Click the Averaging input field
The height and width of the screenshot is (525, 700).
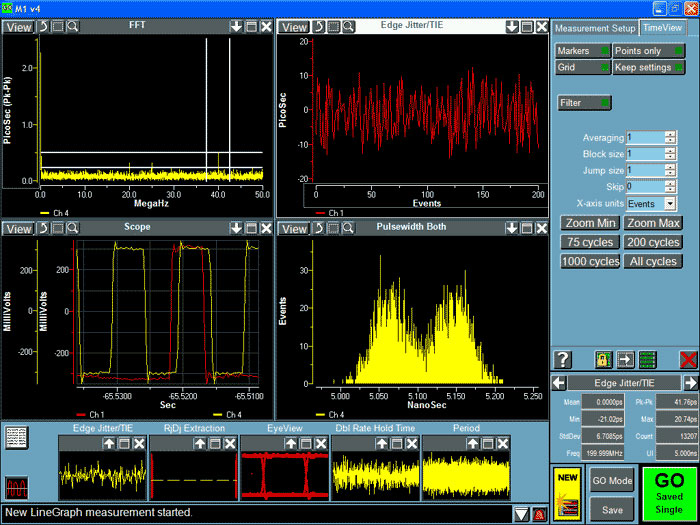click(645, 138)
